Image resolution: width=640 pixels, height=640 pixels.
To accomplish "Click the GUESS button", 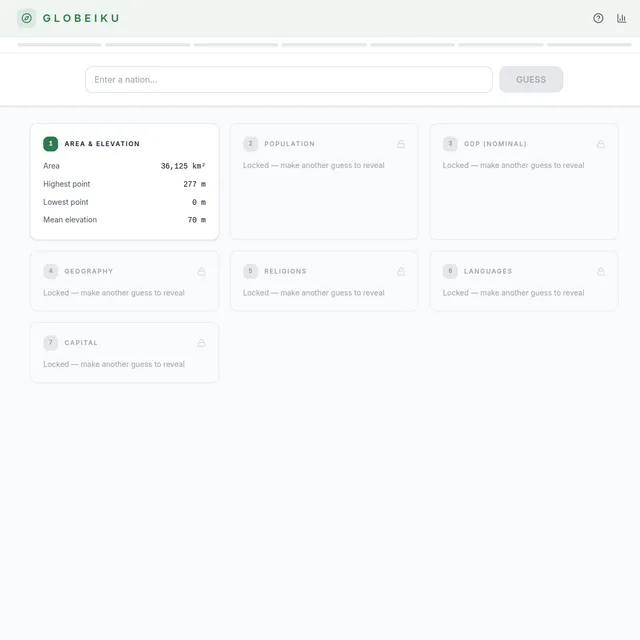I will click(x=531, y=80).
